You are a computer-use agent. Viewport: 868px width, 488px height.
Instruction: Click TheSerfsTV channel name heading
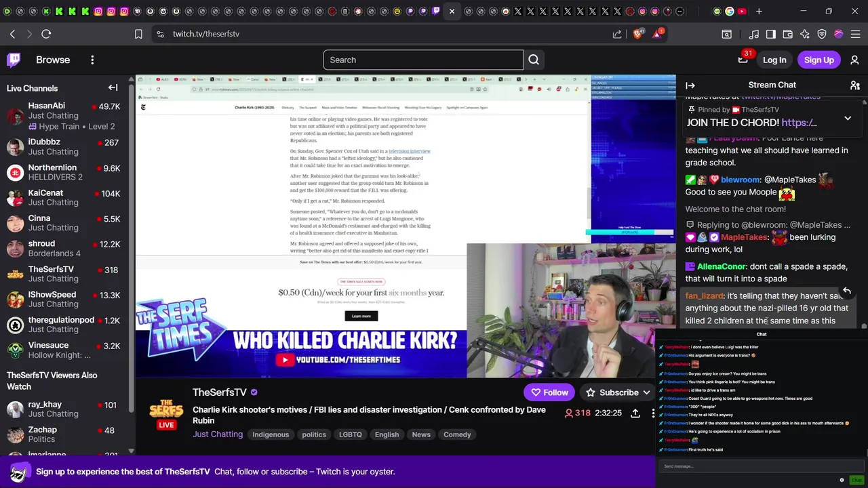click(x=220, y=392)
